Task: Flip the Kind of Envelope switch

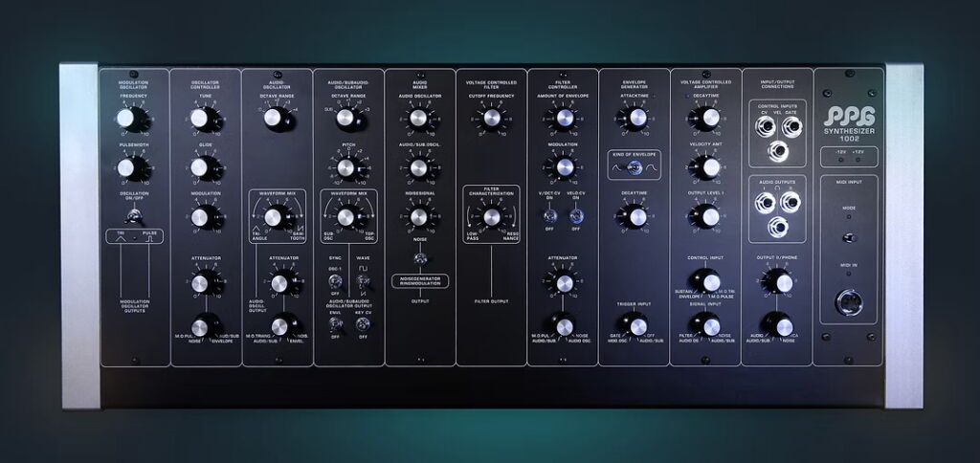Action: coord(634,168)
